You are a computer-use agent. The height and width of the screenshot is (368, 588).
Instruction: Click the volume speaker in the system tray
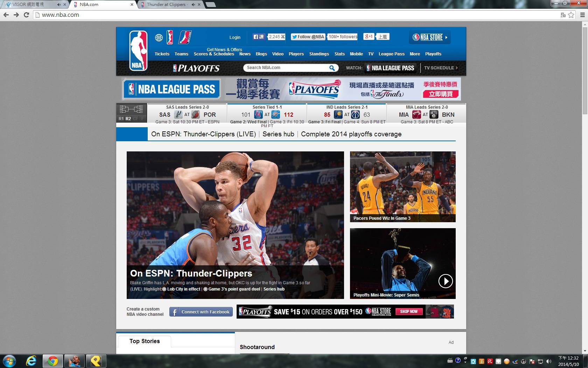pyautogui.click(x=549, y=361)
